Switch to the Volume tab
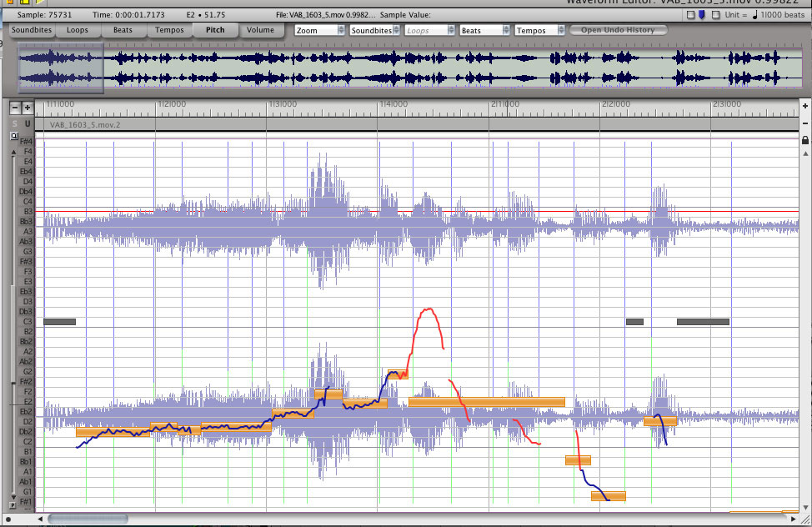The height and width of the screenshot is (527, 812). point(260,30)
